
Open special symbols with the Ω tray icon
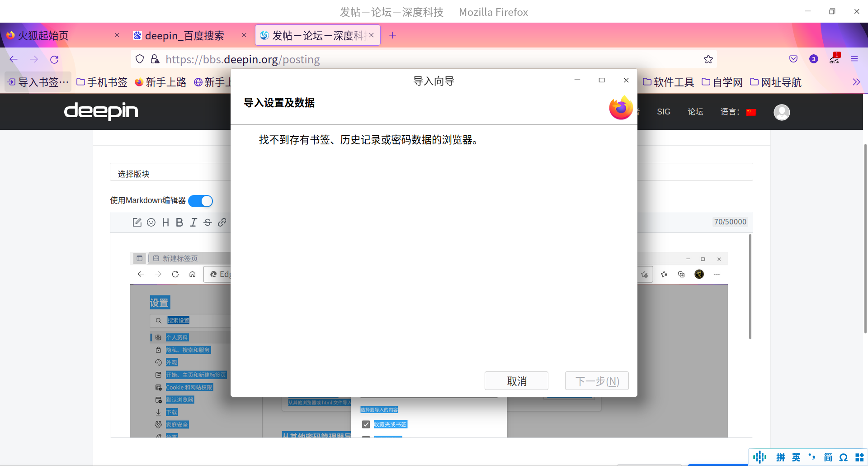(x=844, y=457)
